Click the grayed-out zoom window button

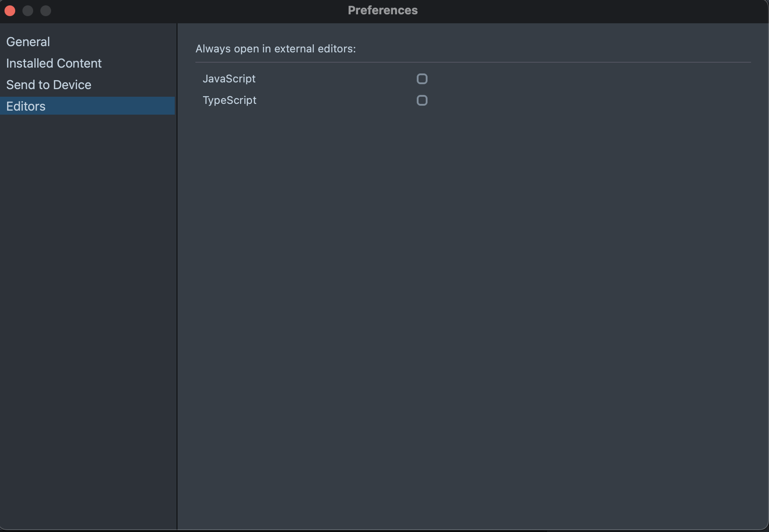[x=46, y=11]
